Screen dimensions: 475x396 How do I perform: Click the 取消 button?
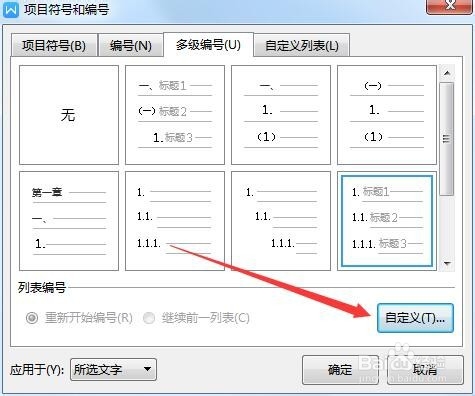click(425, 370)
